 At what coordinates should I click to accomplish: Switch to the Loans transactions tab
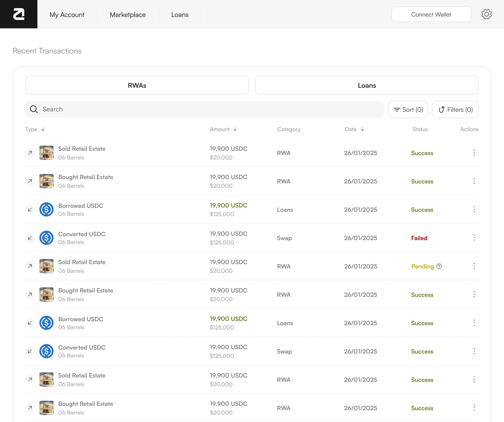[x=366, y=85]
